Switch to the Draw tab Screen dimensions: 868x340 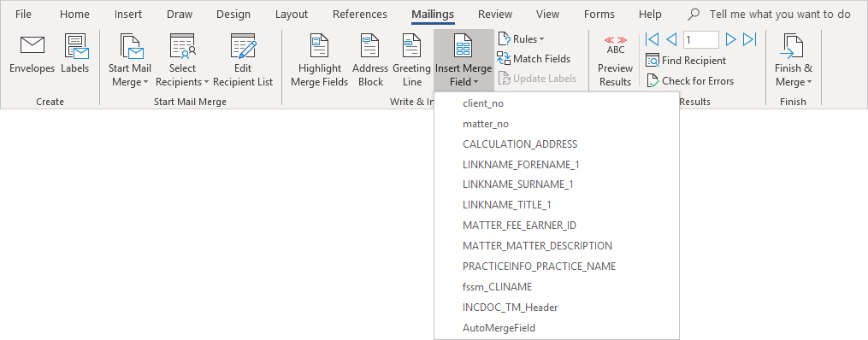click(x=180, y=15)
